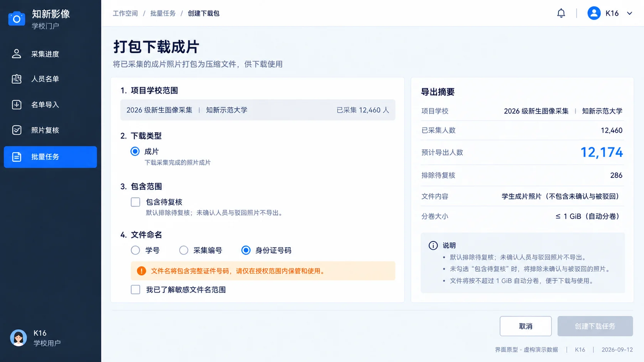Click the 取消 button
This screenshot has width=644, height=362.
(525, 326)
